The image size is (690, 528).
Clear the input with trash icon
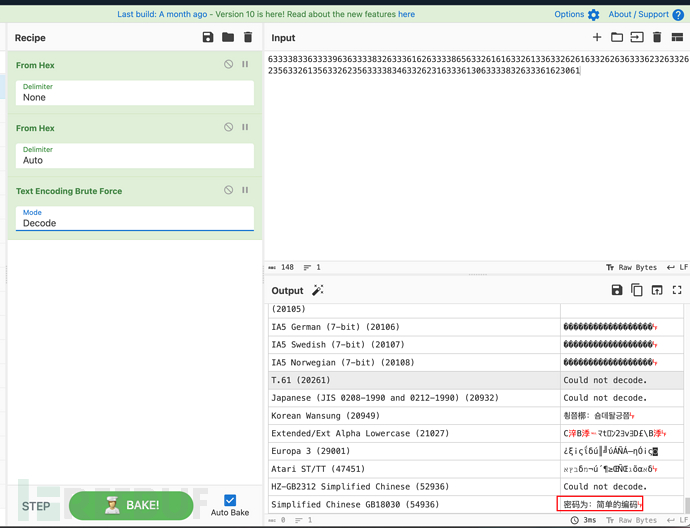click(x=657, y=37)
